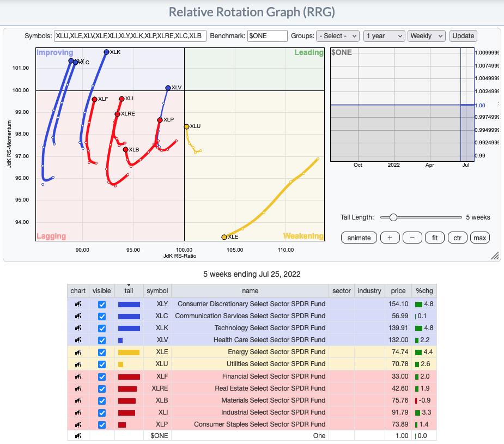The width and height of the screenshot is (504, 444).
Task: Click the XLF point on graph
Action: tap(94, 99)
